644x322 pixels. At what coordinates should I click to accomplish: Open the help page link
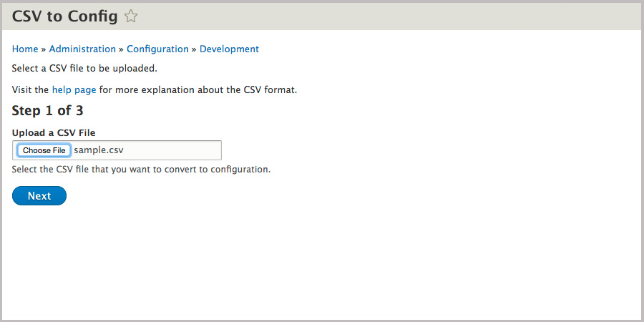[x=75, y=90]
